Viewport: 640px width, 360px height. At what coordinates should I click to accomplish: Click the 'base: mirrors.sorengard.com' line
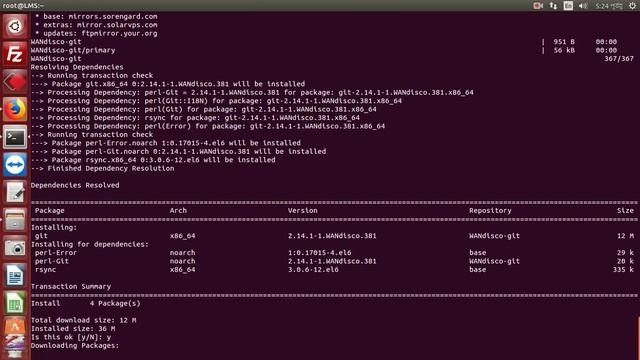coord(96,16)
